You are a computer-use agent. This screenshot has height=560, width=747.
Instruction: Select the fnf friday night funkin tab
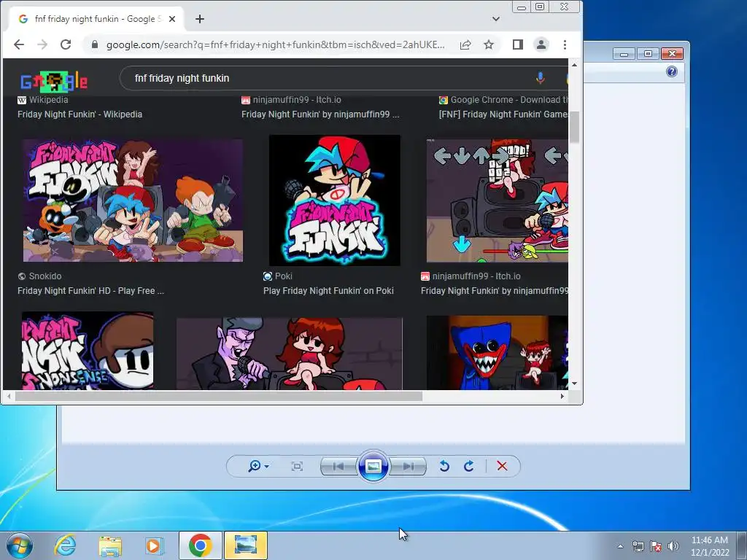[96, 19]
